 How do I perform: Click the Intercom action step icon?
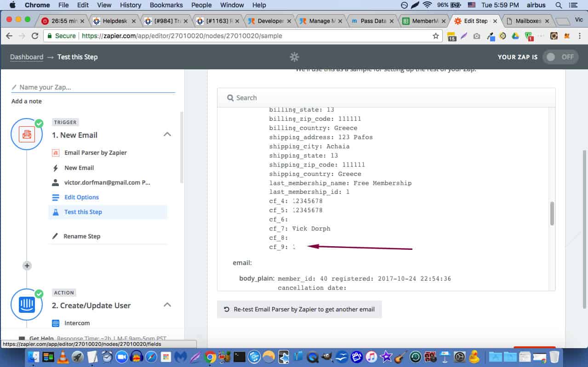[x=27, y=305]
